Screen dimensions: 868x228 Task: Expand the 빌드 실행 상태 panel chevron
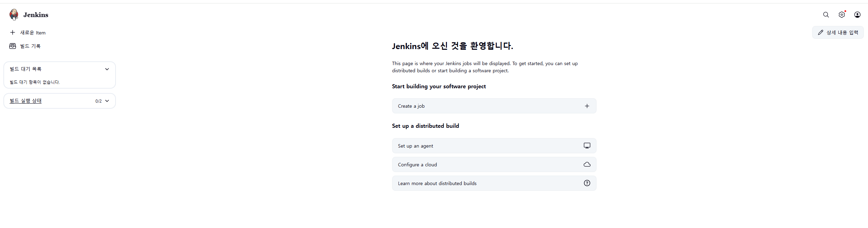pos(107,101)
